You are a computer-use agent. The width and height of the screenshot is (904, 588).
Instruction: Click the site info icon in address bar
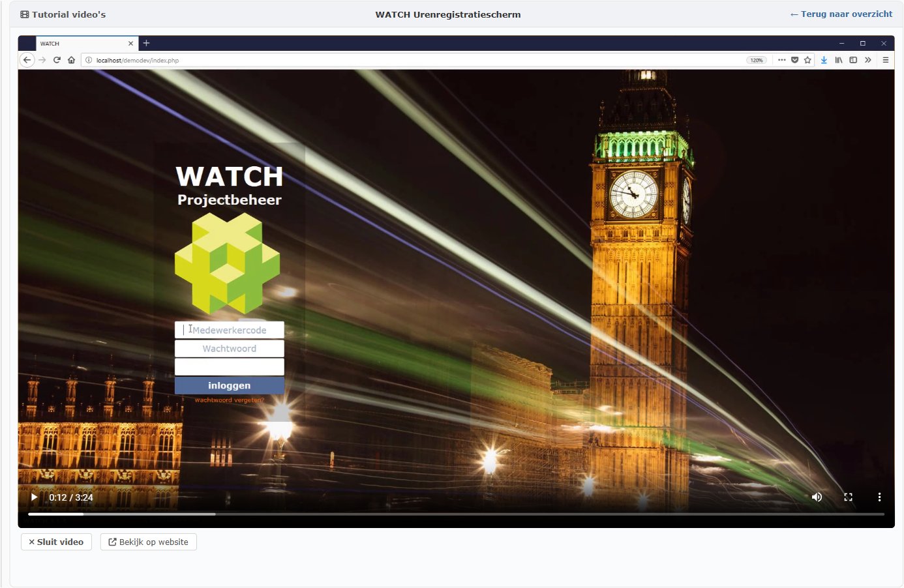pyautogui.click(x=89, y=60)
